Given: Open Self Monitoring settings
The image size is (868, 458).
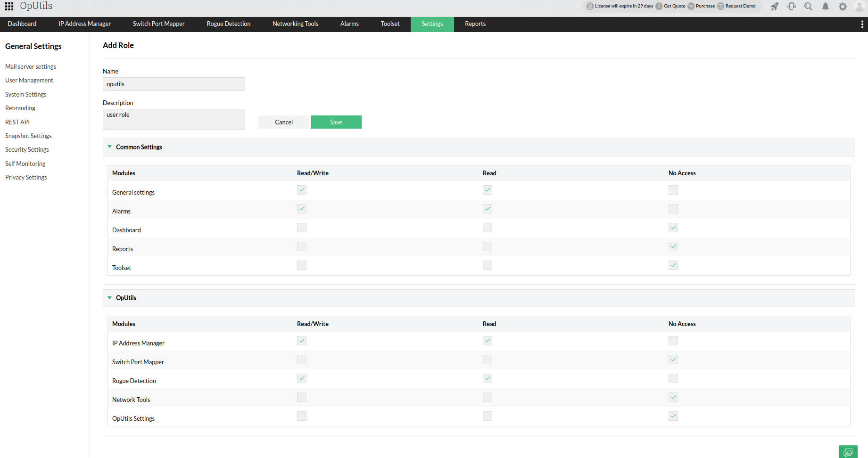Looking at the screenshot, I should [x=25, y=164].
